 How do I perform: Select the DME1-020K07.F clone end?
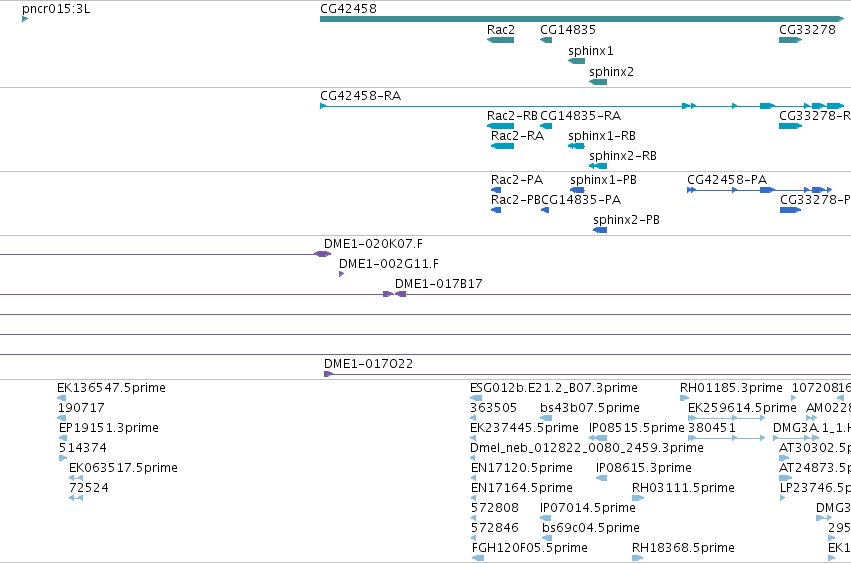[x=322, y=254]
